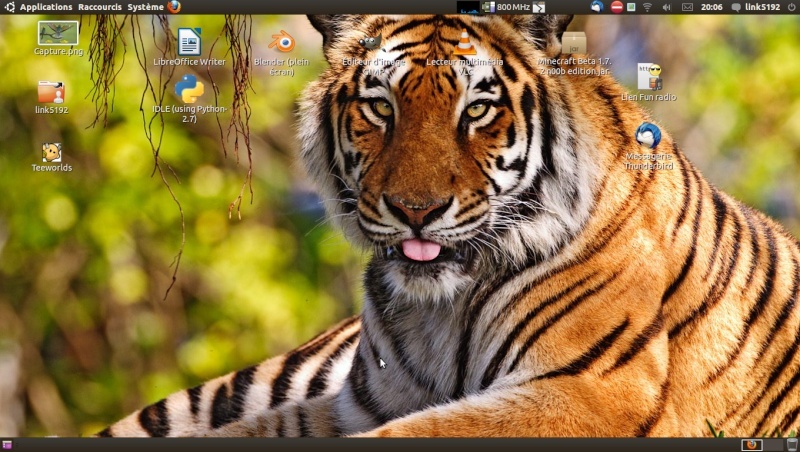Click the system monitor graph applet
The image size is (800, 452).
click(468, 7)
